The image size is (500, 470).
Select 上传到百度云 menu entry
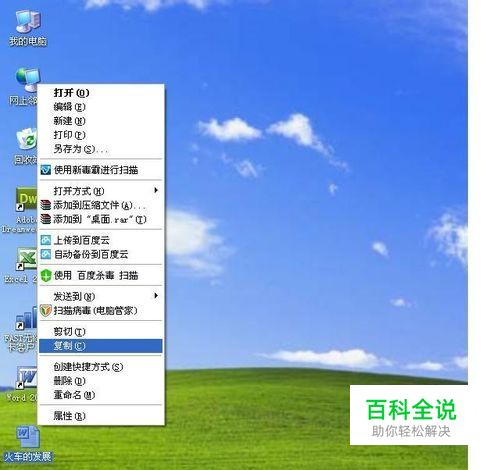click(x=101, y=240)
